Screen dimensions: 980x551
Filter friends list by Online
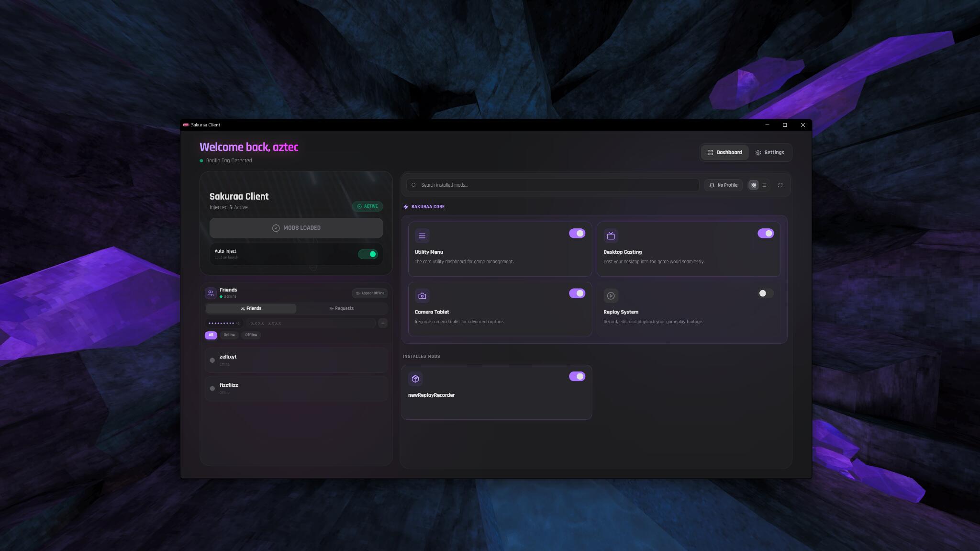click(229, 335)
